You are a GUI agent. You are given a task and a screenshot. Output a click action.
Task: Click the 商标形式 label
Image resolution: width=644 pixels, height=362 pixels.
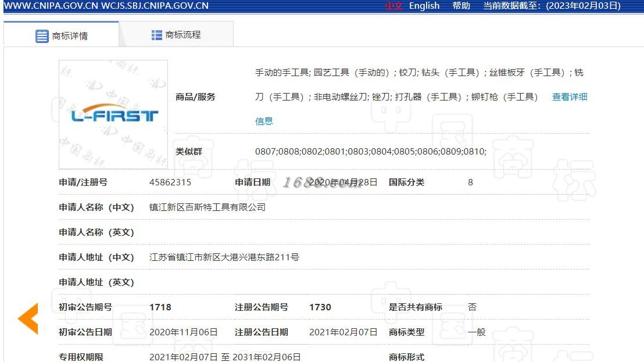tap(407, 357)
